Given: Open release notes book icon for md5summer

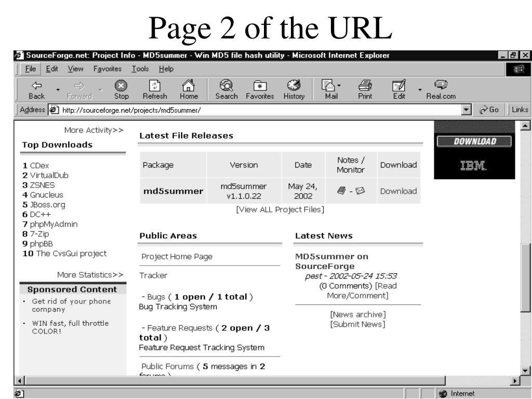Looking at the screenshot, I should 341,191.
